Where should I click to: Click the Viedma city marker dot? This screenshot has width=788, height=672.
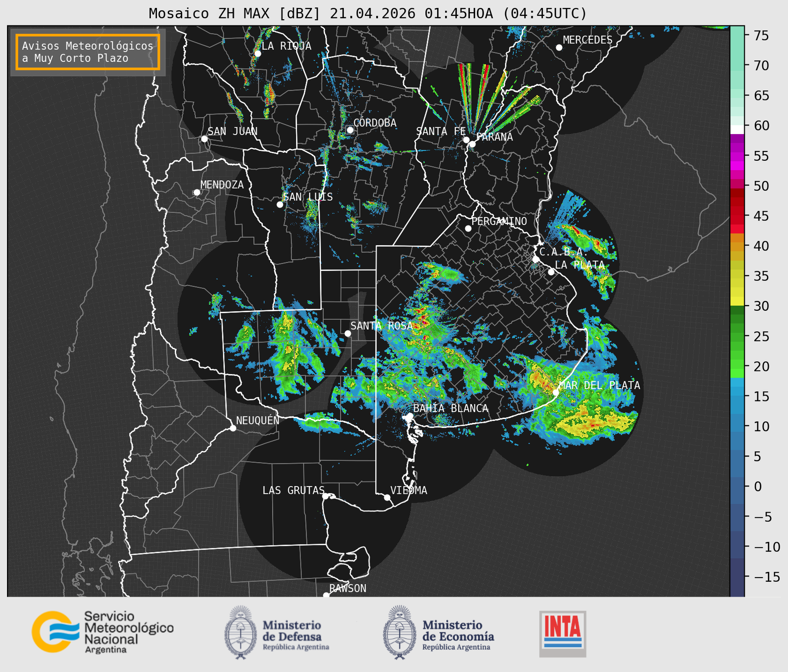[387, 497]
